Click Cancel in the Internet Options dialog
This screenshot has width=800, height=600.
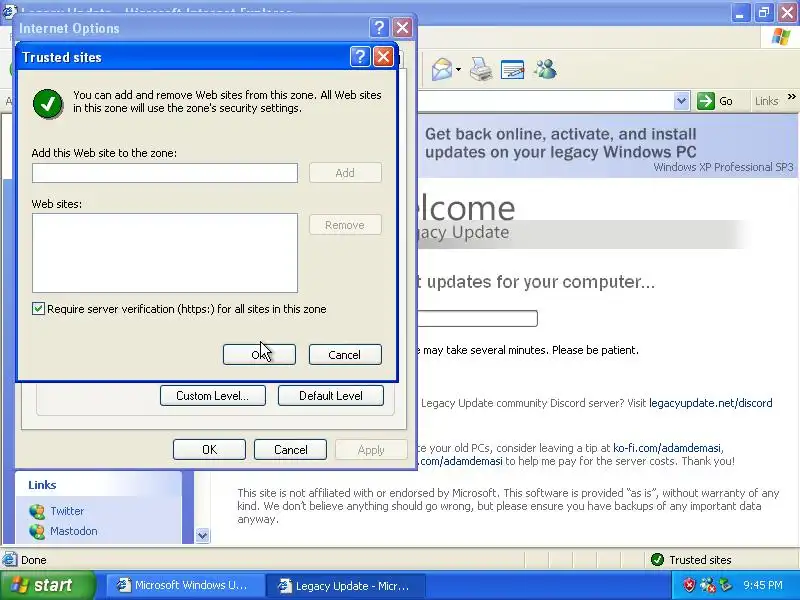pyautogui.click(x=290, y=449)
